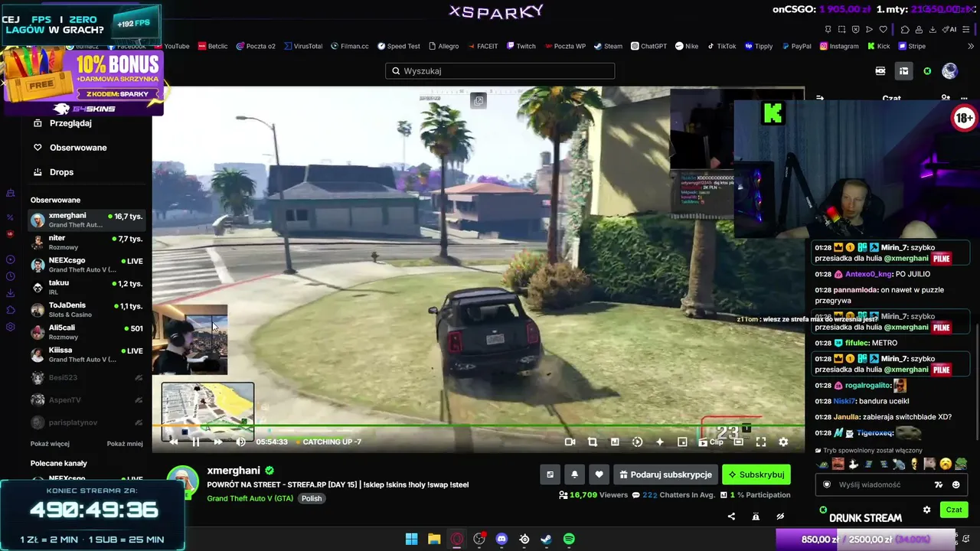Screen dimensions: 980x551
Task: Mute the player volume
Action: pos(241,442)
